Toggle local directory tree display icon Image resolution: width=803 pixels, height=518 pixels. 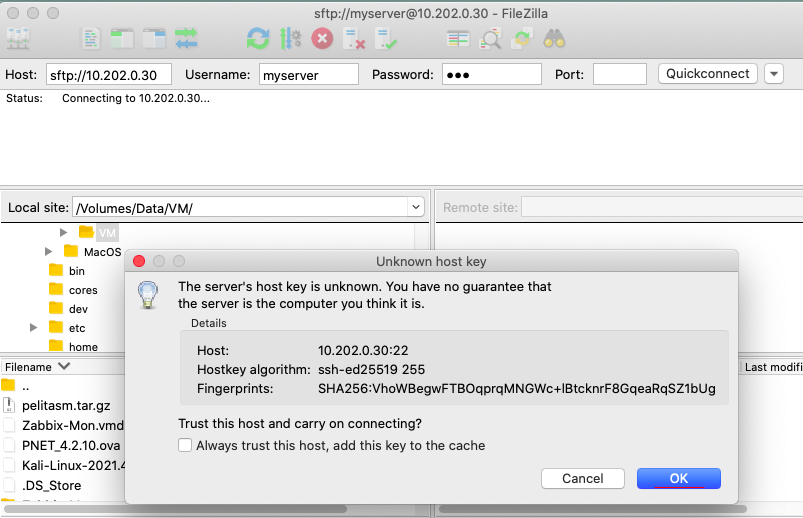pyautogui.click(x=122, y=39)
